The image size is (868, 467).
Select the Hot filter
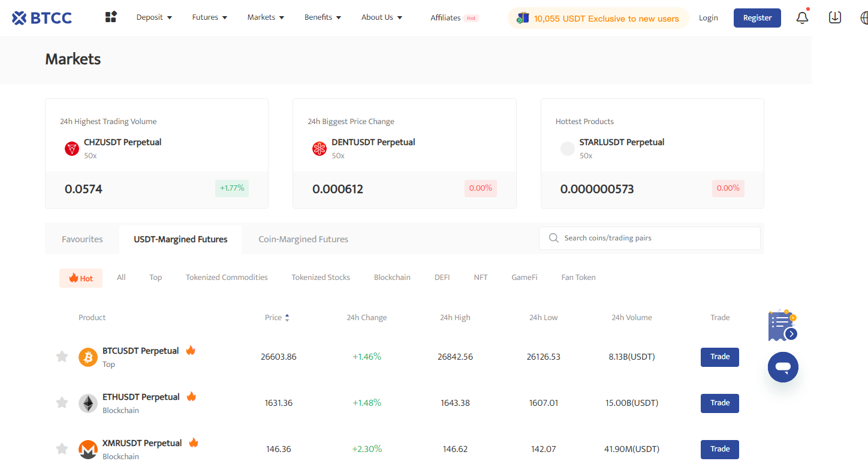(81, 278)
